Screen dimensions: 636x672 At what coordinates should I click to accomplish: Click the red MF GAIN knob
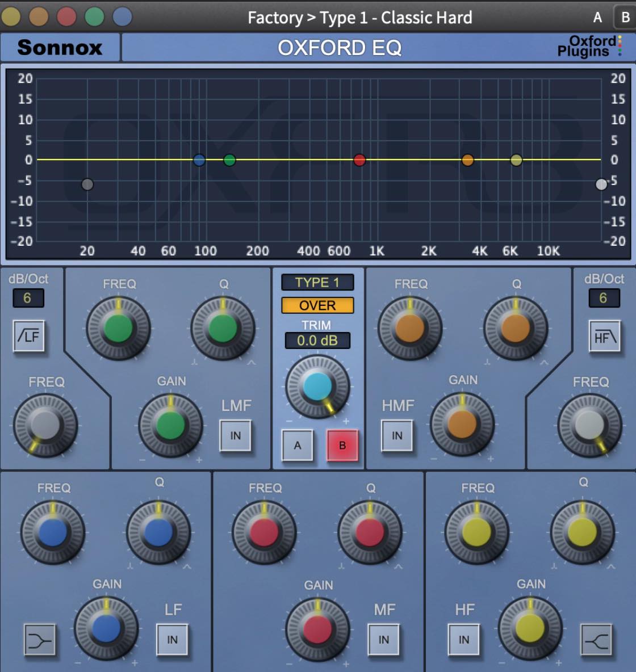pos(317,629)
